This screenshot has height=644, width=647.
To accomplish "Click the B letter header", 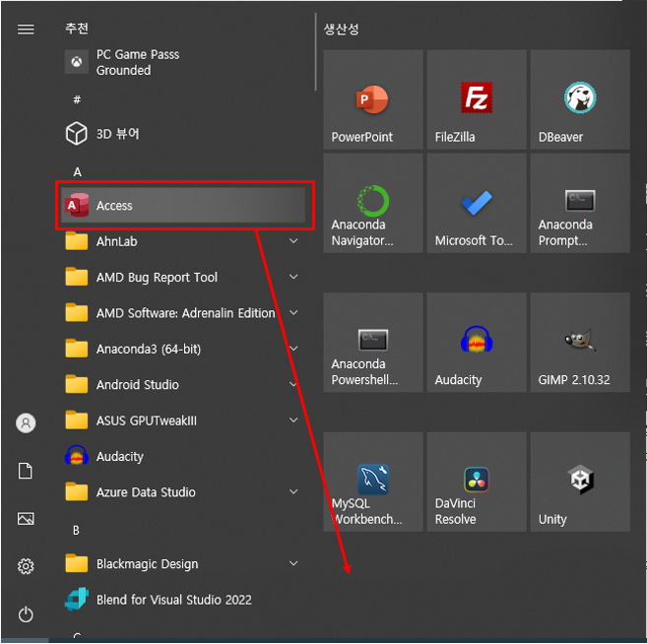I will coord(77,530).
